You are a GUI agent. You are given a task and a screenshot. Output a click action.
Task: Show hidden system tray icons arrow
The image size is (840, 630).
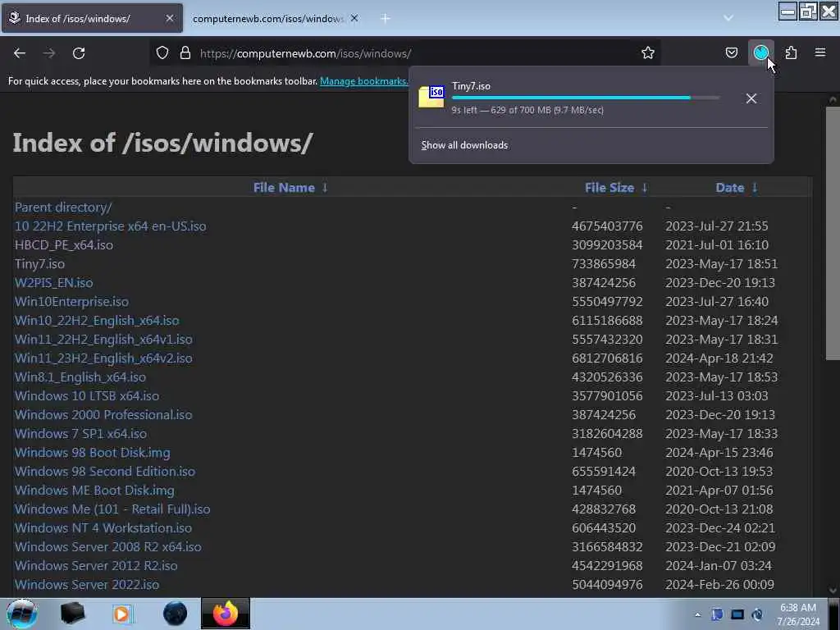coord(697,614)
